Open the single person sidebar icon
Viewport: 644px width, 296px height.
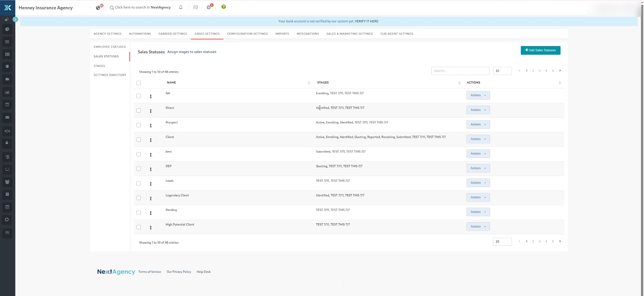pyautogui.click(x=7, y=143)
